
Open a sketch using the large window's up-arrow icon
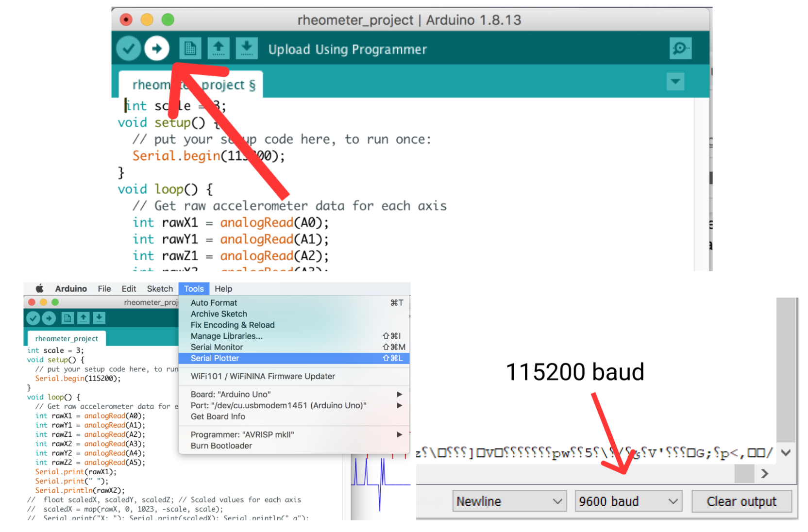coord(219,49)
